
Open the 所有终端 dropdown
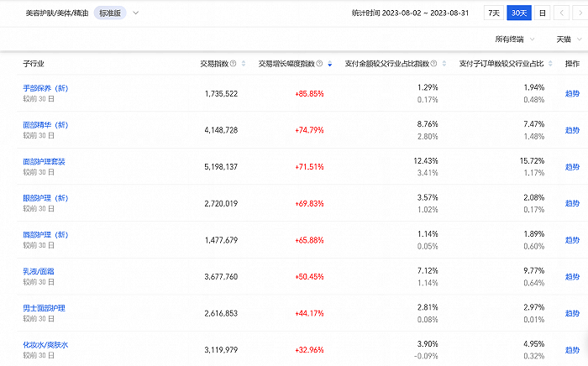coord(514,39)
